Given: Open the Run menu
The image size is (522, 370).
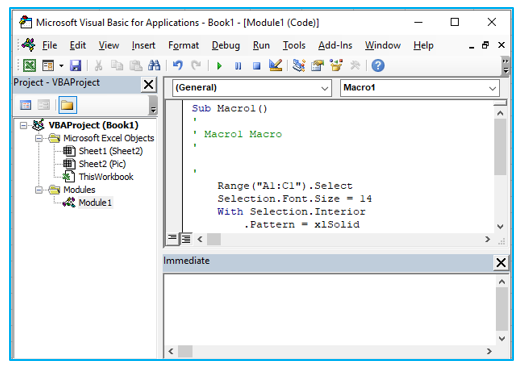Looking at the screenshot, I should 261,45.
